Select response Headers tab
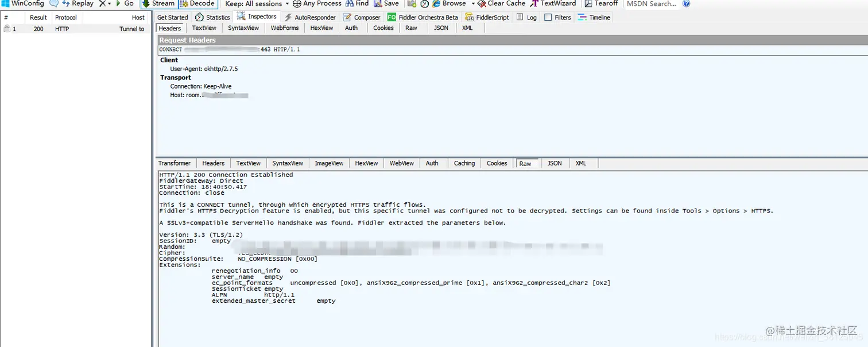 (214, 163)
